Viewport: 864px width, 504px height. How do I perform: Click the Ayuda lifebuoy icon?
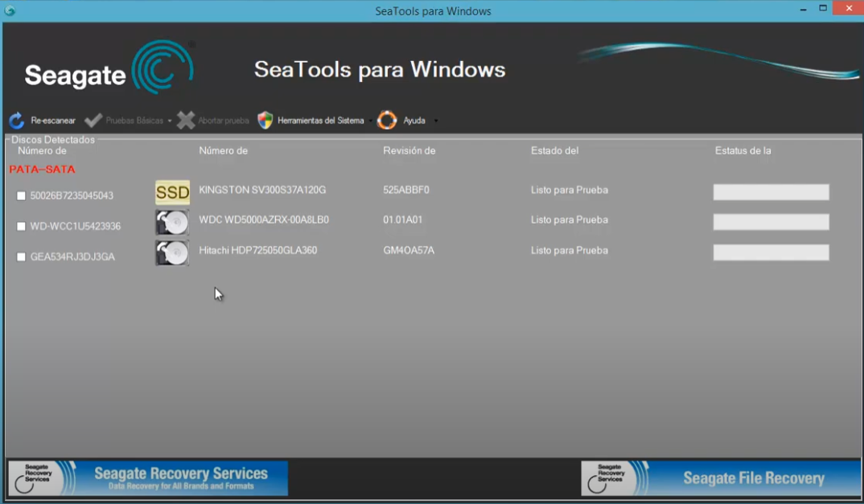coord(388,121)
